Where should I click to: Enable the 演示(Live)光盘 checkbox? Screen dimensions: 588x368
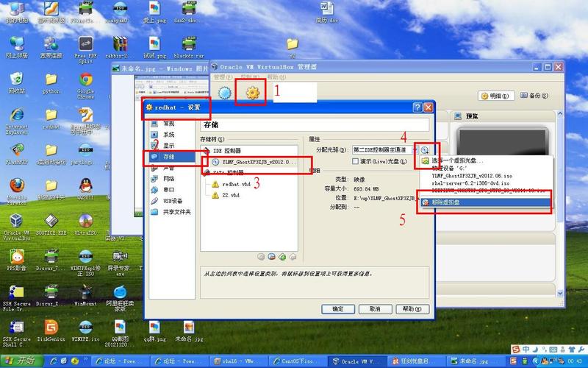click(357, 162)
